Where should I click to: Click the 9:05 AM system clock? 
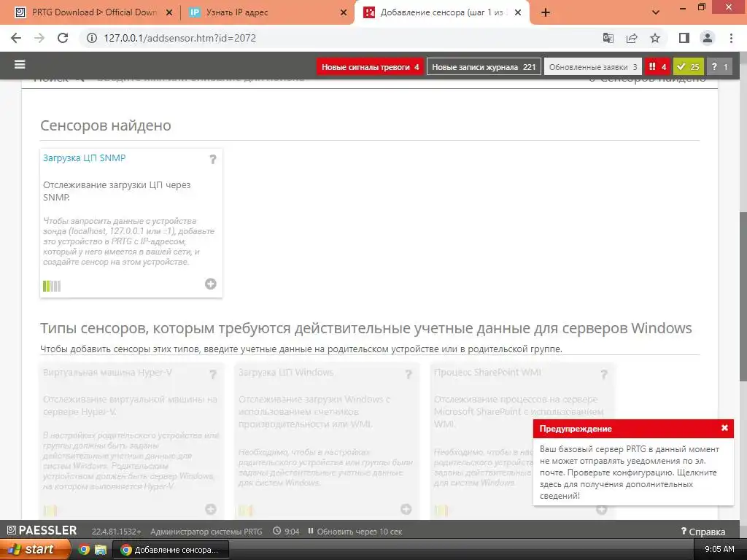click(x=719, y=549)
